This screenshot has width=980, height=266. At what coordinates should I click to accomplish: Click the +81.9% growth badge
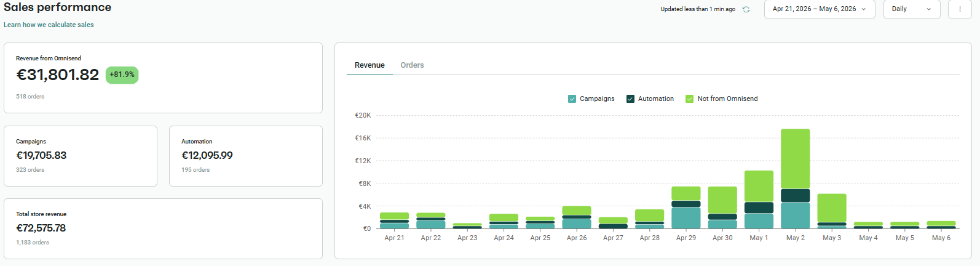(122, 75)
